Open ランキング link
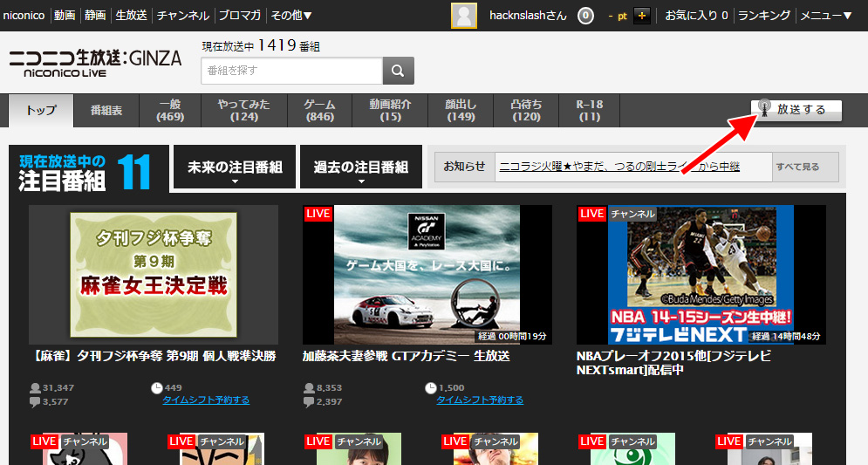This screenshot has width=868, height=465. [x=764, y=16]
